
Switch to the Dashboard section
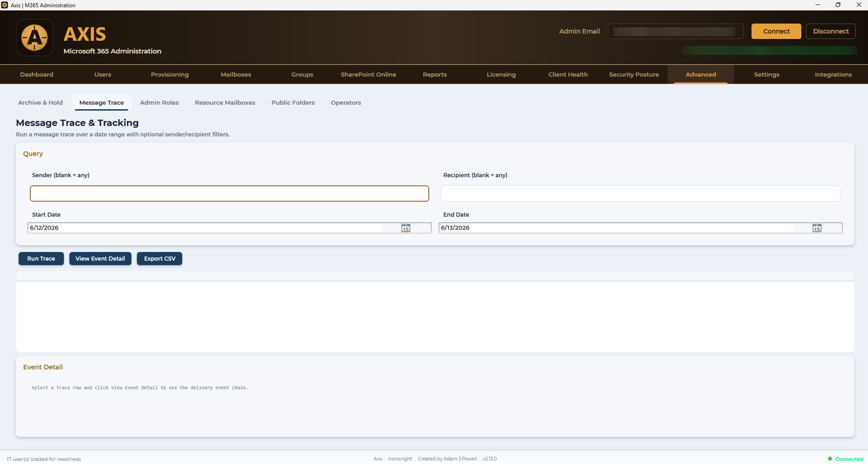click(x=37, y=75)
